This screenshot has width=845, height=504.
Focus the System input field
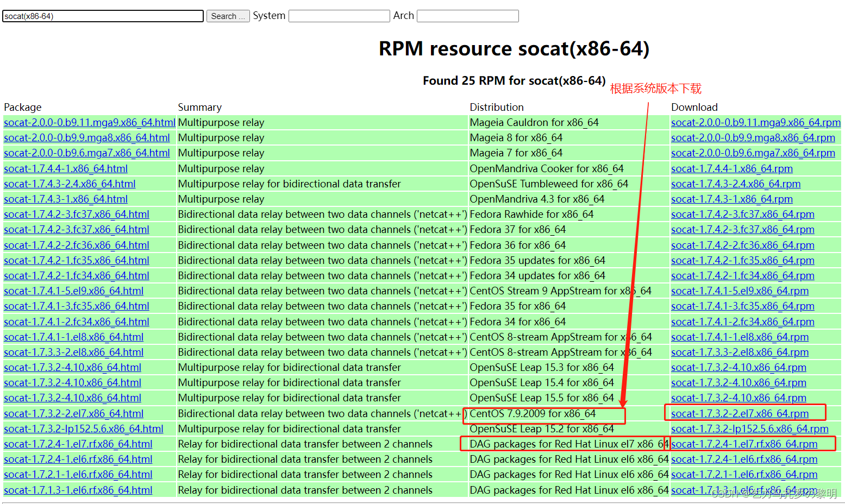(339, 16)
